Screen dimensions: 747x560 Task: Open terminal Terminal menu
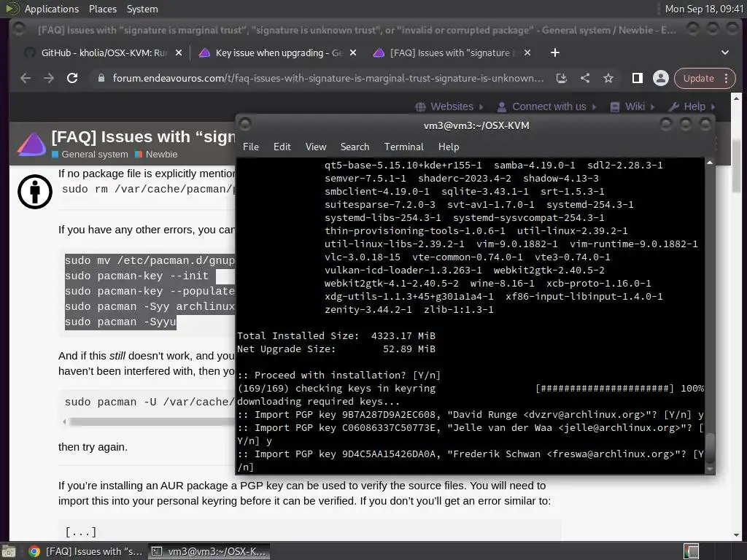point(404,147)
